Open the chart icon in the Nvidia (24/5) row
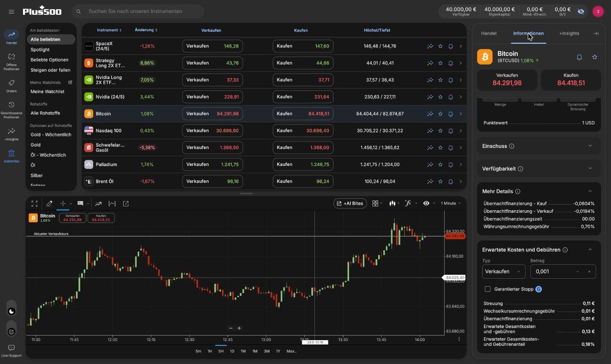 pyautogui.click(x=430, y=97)
